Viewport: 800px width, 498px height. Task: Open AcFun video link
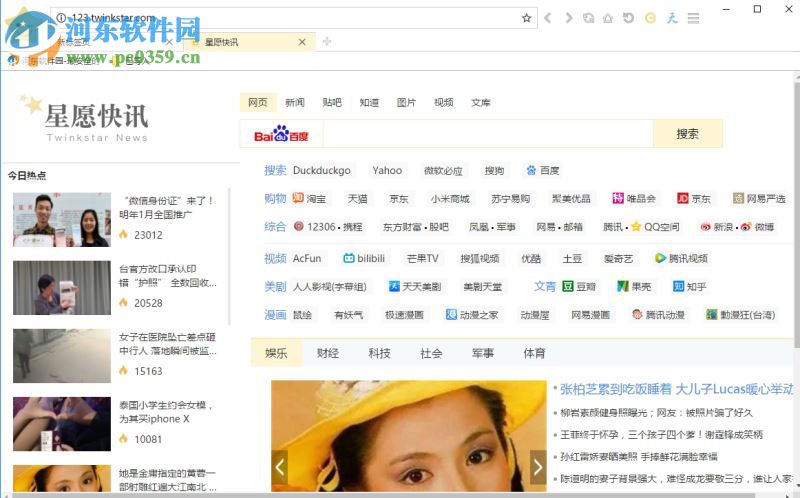(307, 258)
